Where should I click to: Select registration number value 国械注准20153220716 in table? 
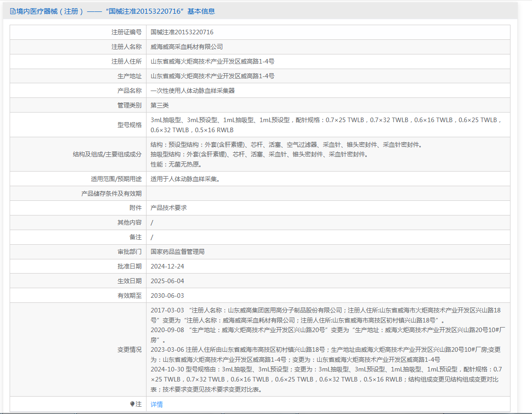pyautogui.click(x=182, y=32)
